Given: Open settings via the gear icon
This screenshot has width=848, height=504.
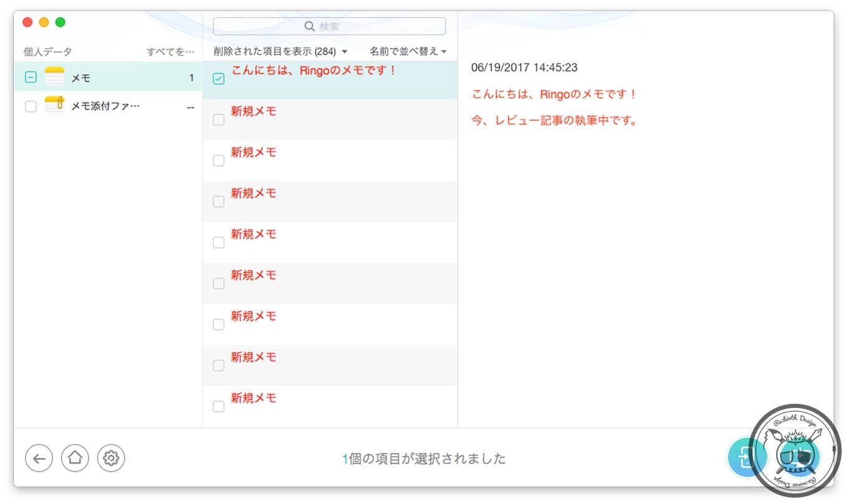Looking at the screenshot, I should click(x=111, y=459).
